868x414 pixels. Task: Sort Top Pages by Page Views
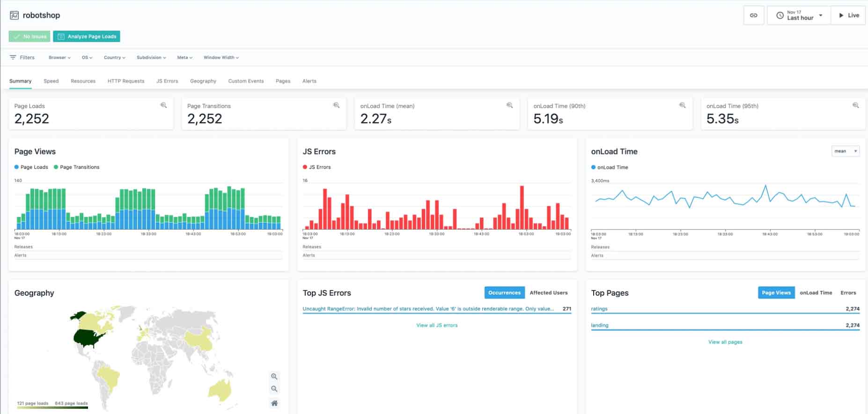point(776,293)
